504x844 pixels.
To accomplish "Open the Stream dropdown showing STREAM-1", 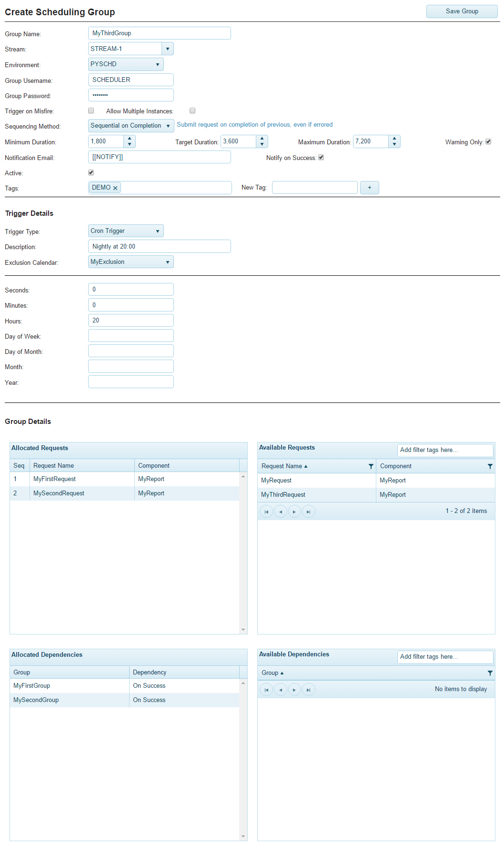I will coord(167,49).
